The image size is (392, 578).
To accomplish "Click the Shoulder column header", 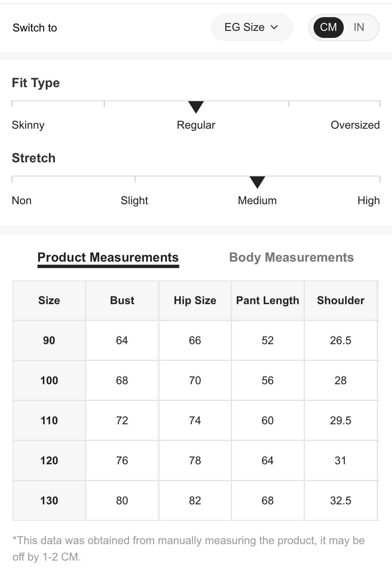I will coord(341,300).
